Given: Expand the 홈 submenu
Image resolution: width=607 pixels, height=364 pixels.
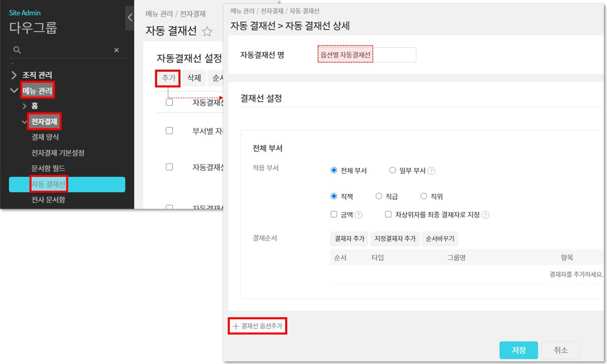Looking at the screenshot, I should pyautogui.click(x=24, y=106).
